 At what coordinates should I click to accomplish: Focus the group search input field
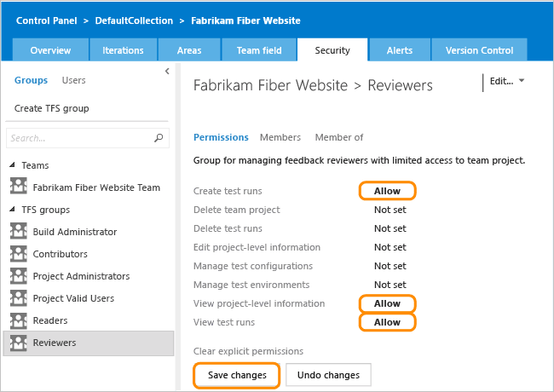(x=78, y=137)
